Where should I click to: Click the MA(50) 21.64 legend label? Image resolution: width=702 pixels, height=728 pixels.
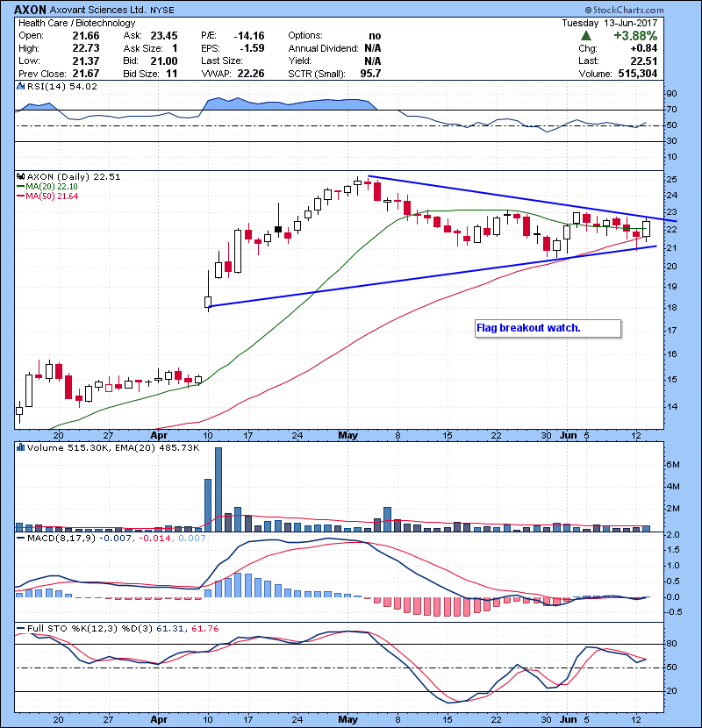(47, 196)
